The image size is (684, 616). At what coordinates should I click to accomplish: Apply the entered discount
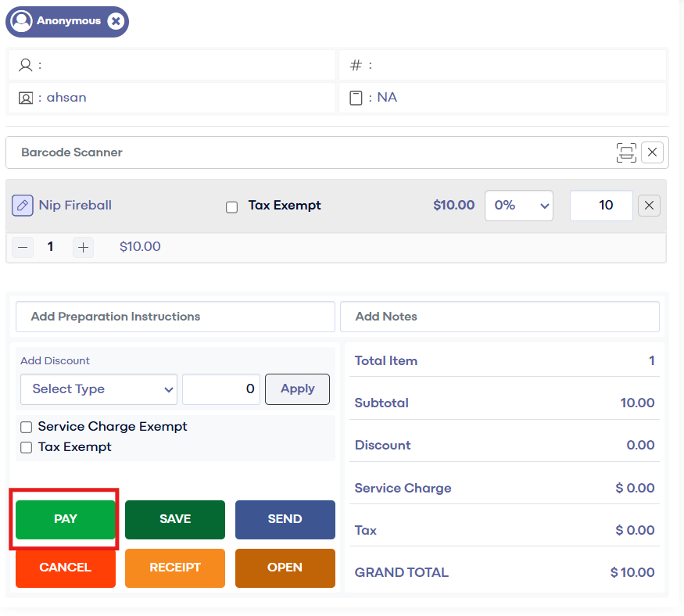(297, 389)
